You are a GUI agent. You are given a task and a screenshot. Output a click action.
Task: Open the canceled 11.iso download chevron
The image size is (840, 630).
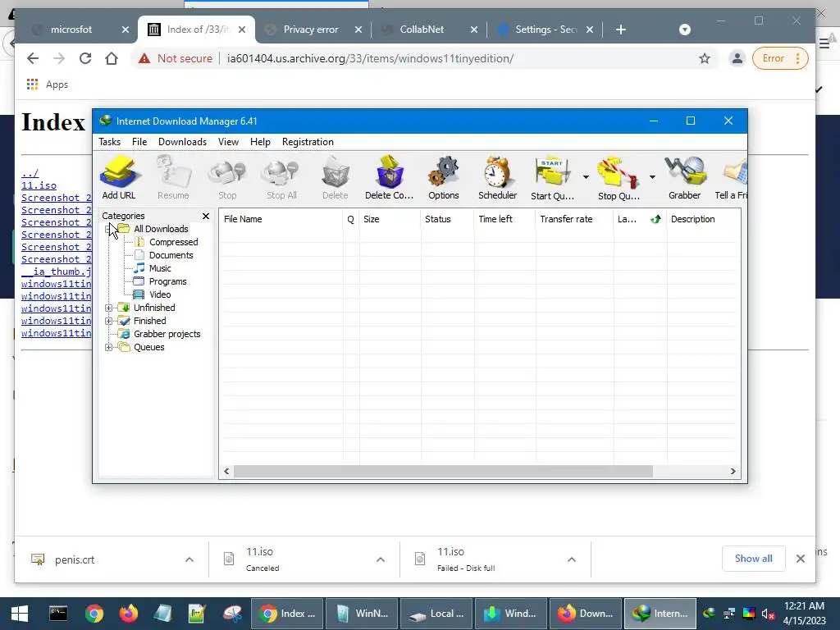tap(381, 559)
